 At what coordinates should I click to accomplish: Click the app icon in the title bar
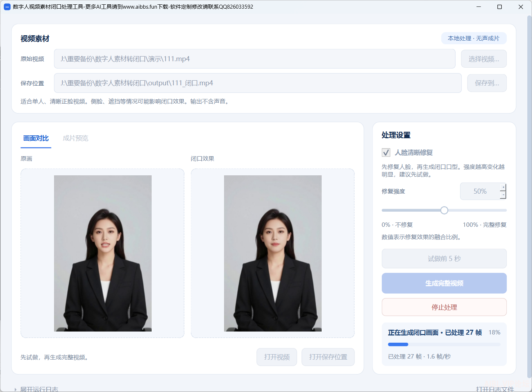(x=7, y=7)
